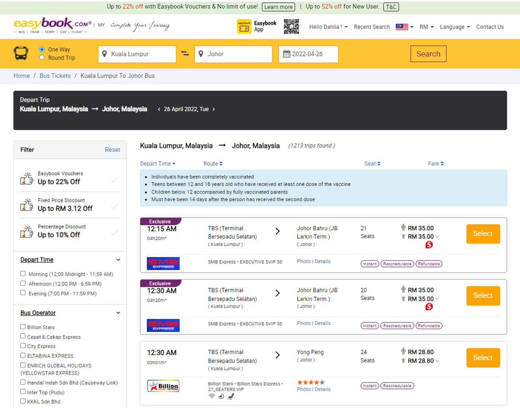520x420 pixels.
Task: Click red discount badge on 12:30 AM Johor Bahru trip
Action: click(x=429, y=306)
